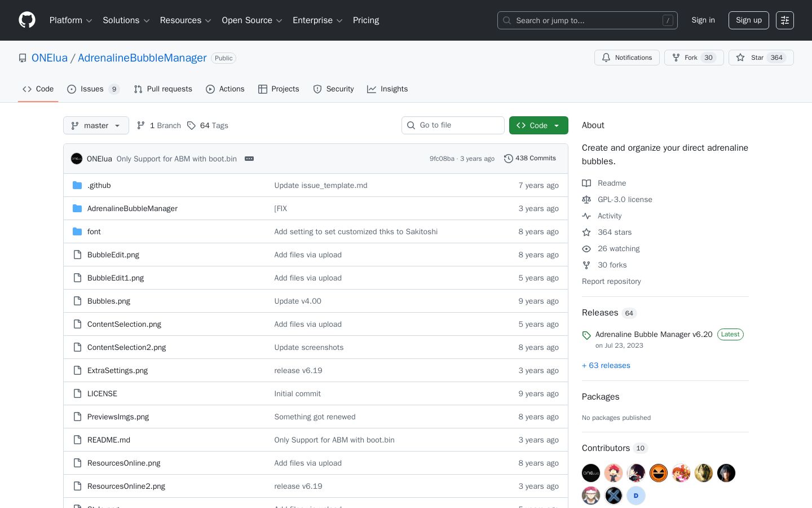The height and width of the screenshot is (508, 812).
Task: Click the Sign up button
Action: [749, 20]
